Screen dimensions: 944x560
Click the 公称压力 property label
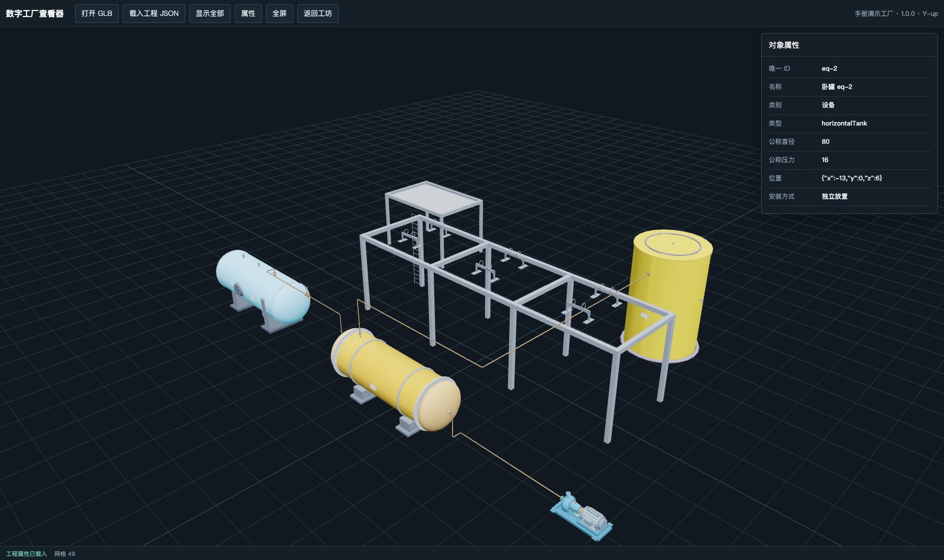click(x=782, y=160)
